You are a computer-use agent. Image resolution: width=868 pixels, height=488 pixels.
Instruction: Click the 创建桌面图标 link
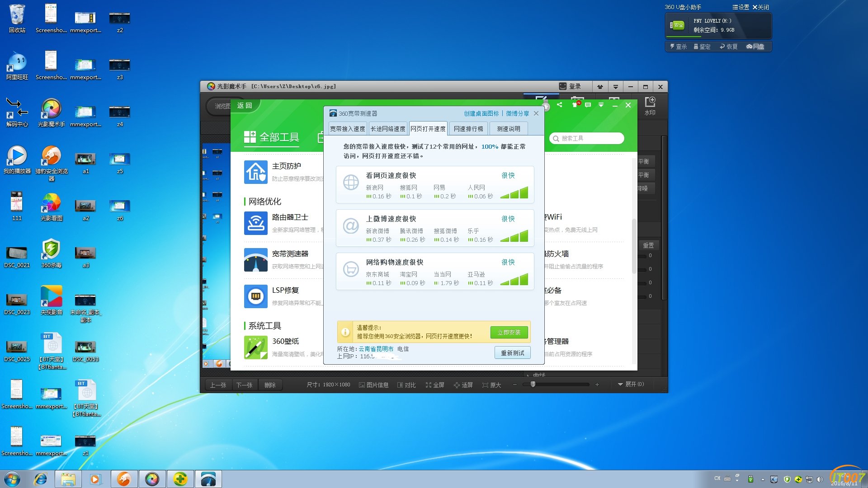[481, 113]
